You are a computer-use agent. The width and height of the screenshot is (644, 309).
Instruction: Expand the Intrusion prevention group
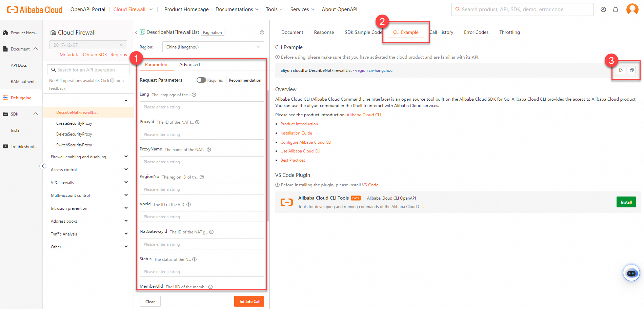click(126, 208)
